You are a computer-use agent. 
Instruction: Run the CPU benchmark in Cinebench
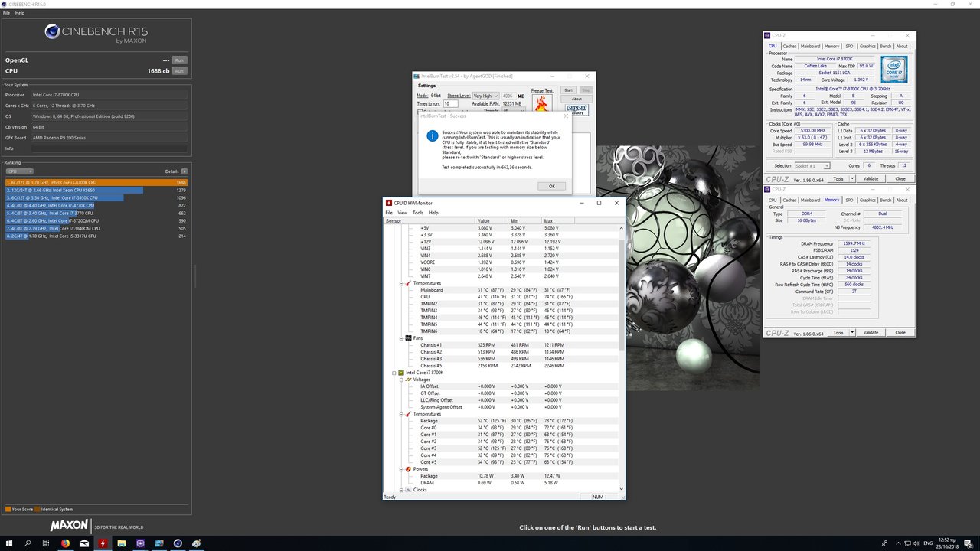pyautogui.click(x=179, y=71)
